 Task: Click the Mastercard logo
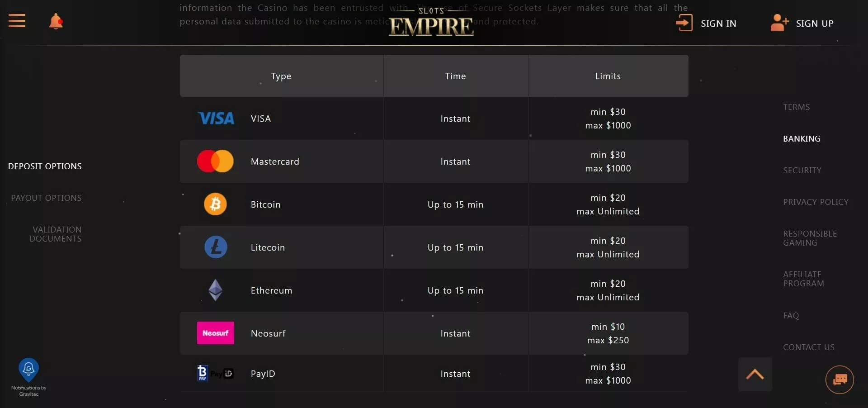click(215, 161)
